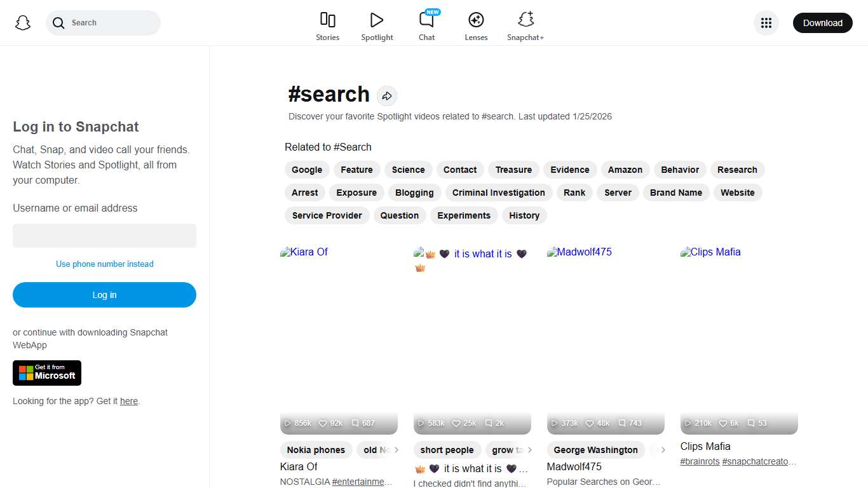Select the Google related tag
Image resolution: width=868 pixels, height=488 pixels.
pyautogui.click(x=307, y=170)
